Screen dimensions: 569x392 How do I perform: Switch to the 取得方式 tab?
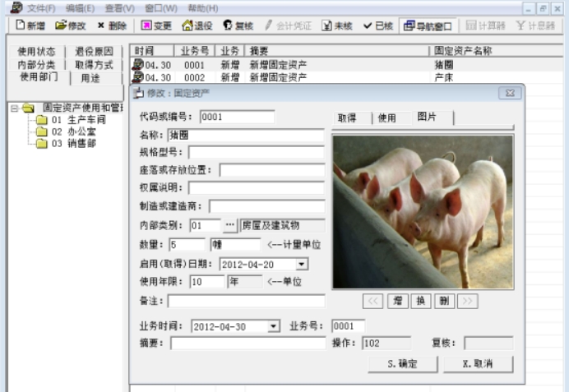click(94, 65)
